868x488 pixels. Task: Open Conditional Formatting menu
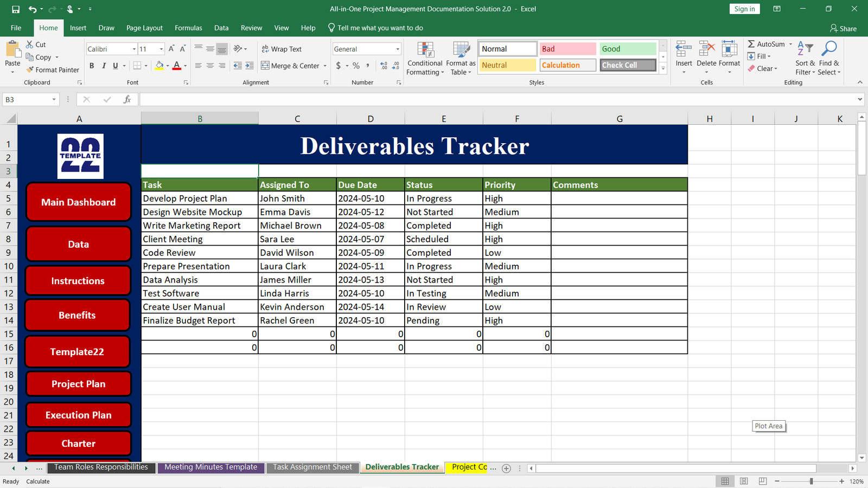point(425,59)
